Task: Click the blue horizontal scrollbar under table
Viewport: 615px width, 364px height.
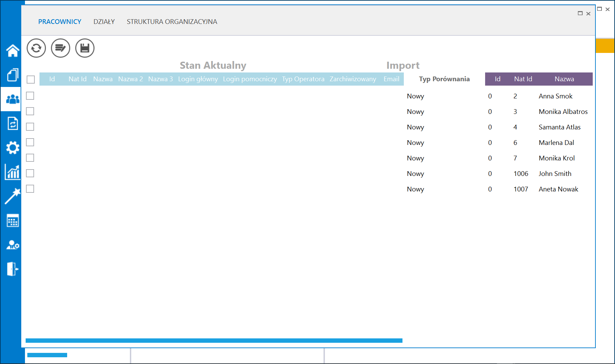Action: (214, 340)
